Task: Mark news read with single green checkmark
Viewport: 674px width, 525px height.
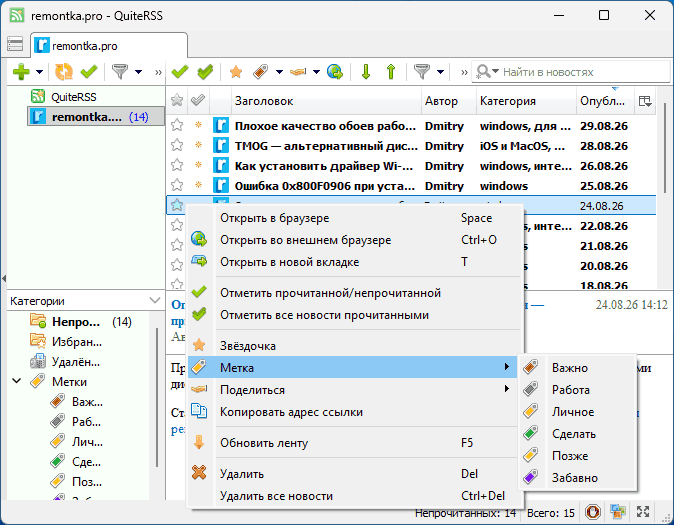Action: 180,72
